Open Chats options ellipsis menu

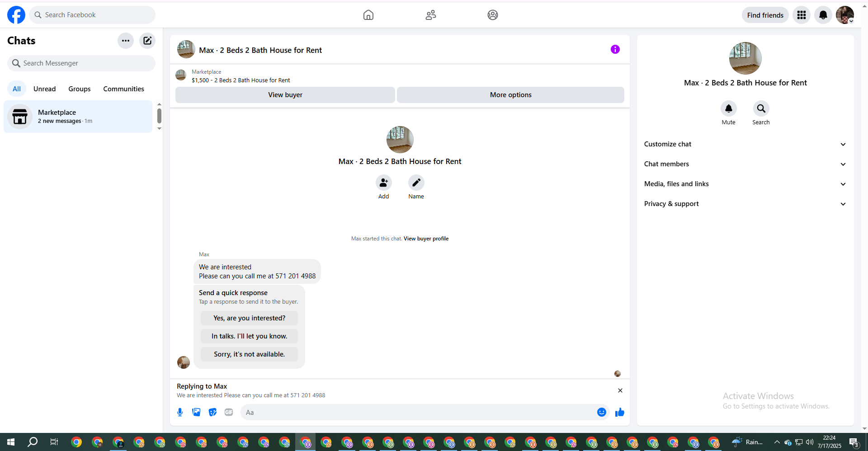126,41
